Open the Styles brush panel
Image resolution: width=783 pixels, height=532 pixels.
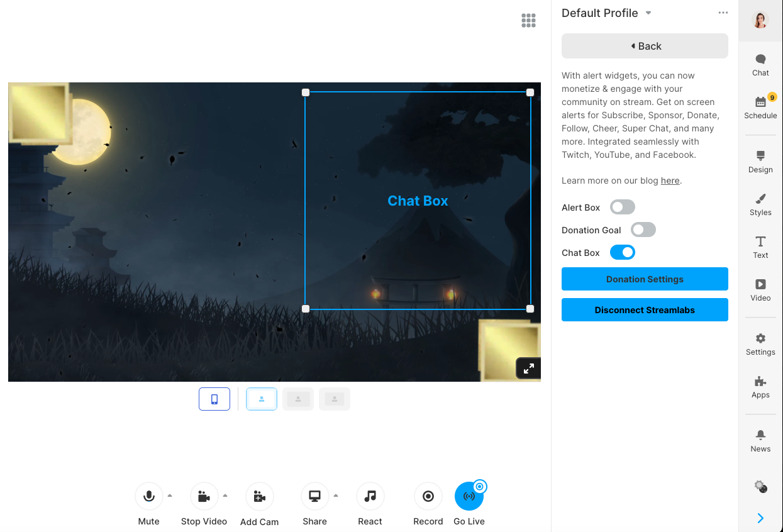click(760, 204)
